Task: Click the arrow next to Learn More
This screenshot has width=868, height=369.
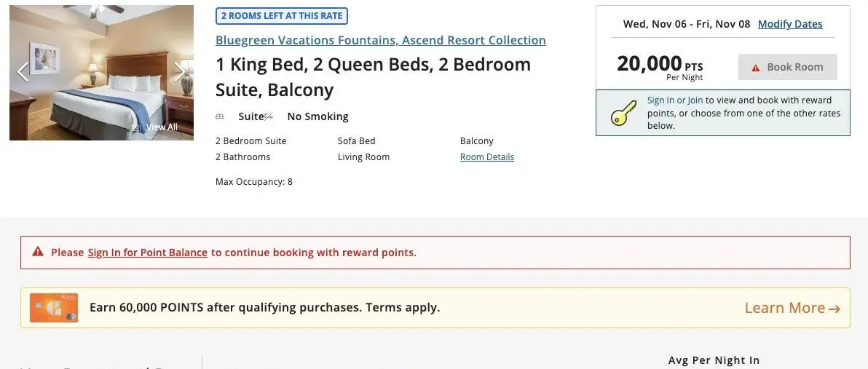Action: click(x=835, y=309)
